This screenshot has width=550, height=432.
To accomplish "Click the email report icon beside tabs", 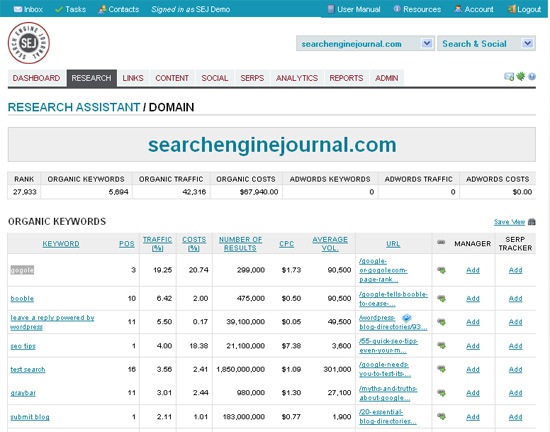I will (x=509, y=76).
